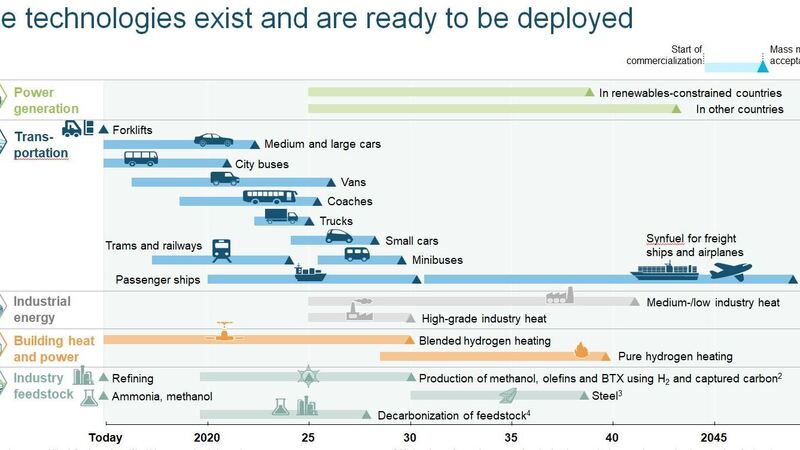Image resolution: width=800 pixels, height=450 pixels.
Task: Click the 30 axis label
Action: [409, 438]
